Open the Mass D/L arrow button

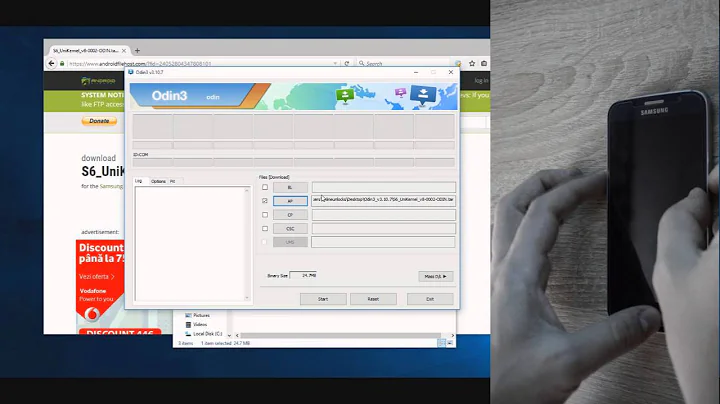click(x=435, y=276)
